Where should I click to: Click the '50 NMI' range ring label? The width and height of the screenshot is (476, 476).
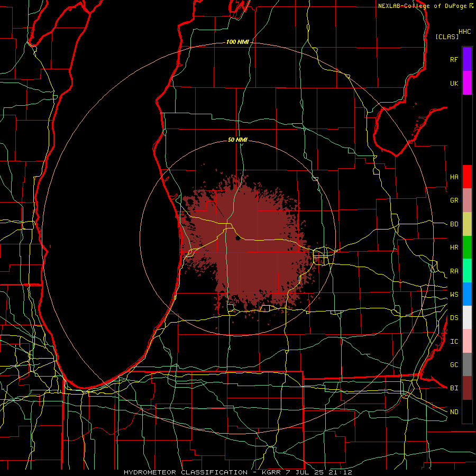coord(237,140)
